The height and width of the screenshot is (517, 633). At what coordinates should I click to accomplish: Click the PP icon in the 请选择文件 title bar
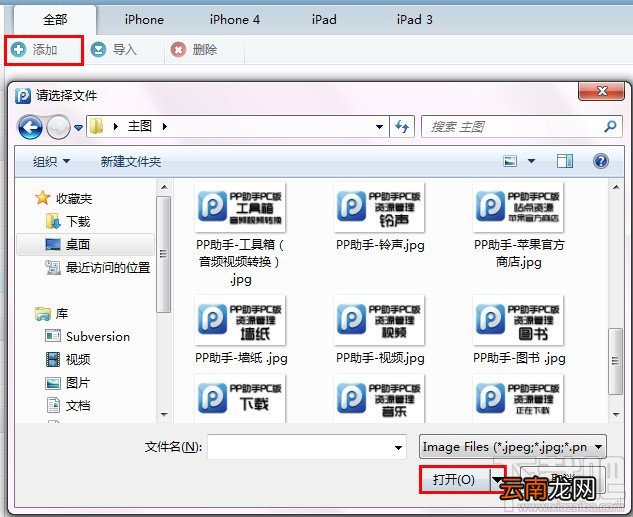tap(23, 96)
